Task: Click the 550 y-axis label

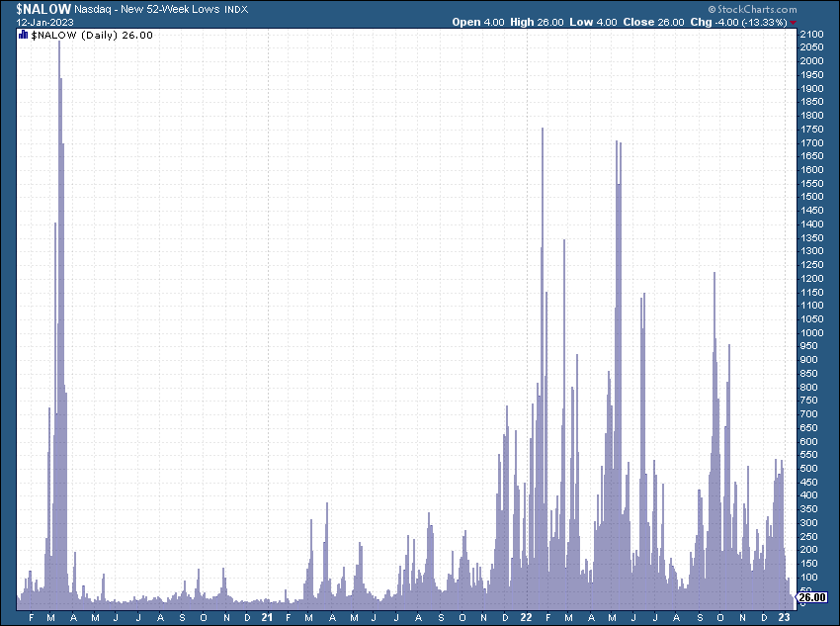Action: click(x=809, y=455)
